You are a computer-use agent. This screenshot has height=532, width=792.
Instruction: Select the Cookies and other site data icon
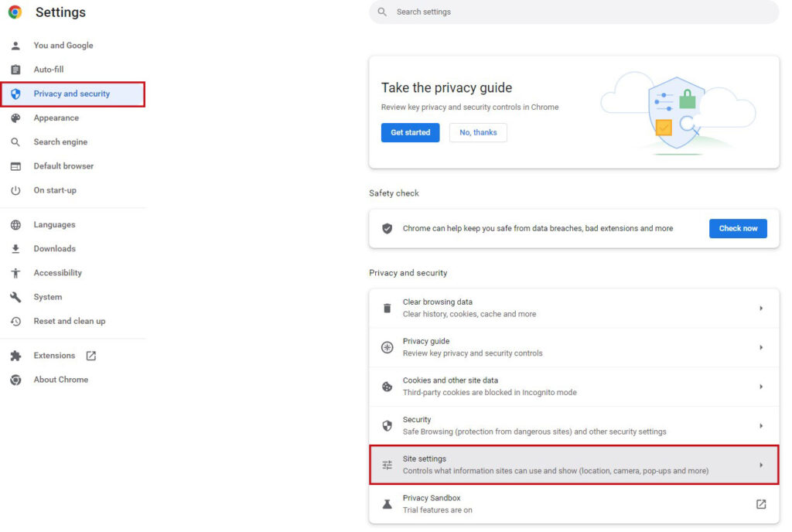387,386
